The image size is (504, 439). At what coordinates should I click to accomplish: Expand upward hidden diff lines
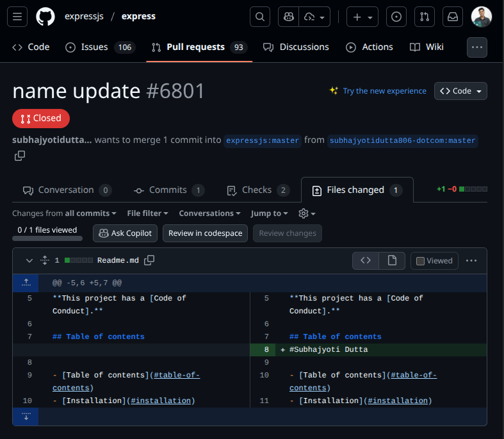[26, 283]
